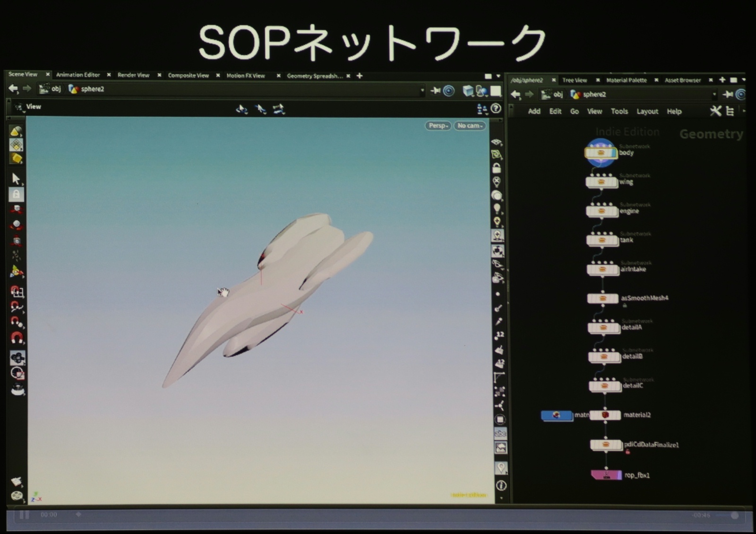Open the left pane options triangle menu

coord(498,76)
